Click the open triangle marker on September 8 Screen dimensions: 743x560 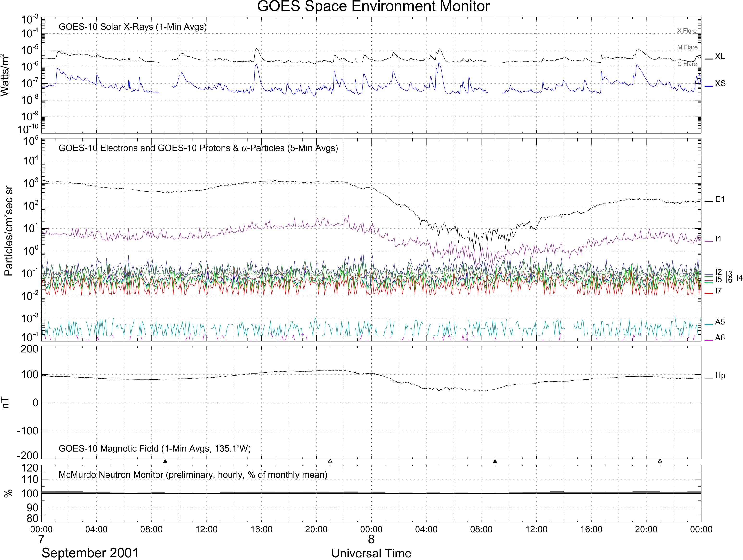tap(660, 461)
